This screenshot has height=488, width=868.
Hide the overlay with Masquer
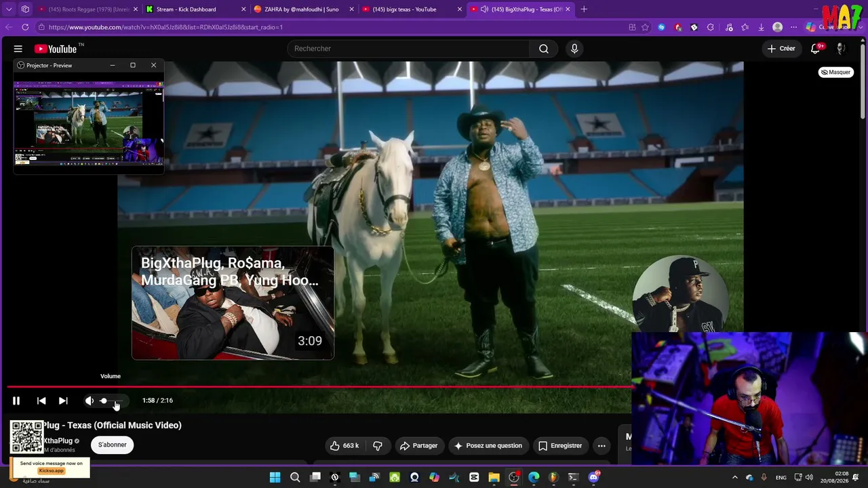835,72
